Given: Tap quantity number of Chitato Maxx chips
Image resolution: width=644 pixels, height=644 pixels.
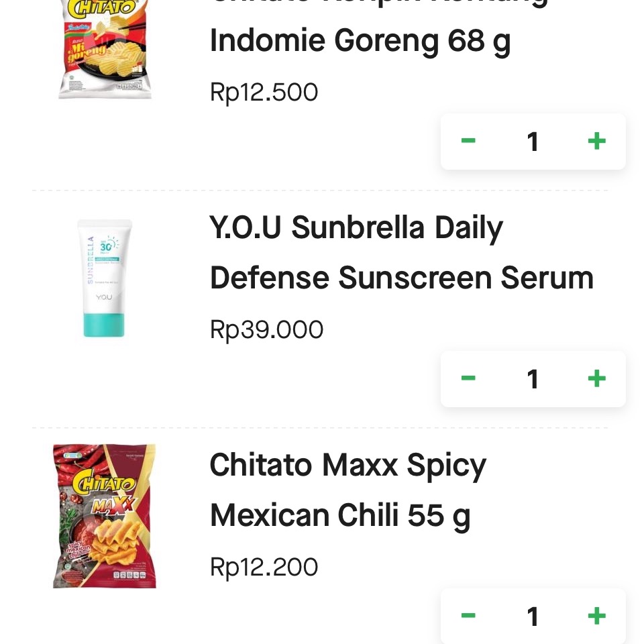Looking at the screenshot, I should coord(532,616).
